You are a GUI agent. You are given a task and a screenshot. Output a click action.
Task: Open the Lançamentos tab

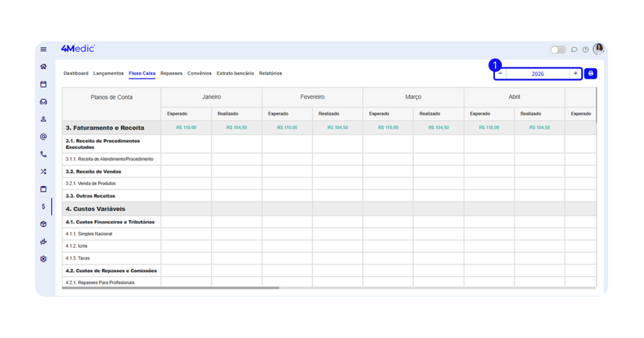pos(108,74)
